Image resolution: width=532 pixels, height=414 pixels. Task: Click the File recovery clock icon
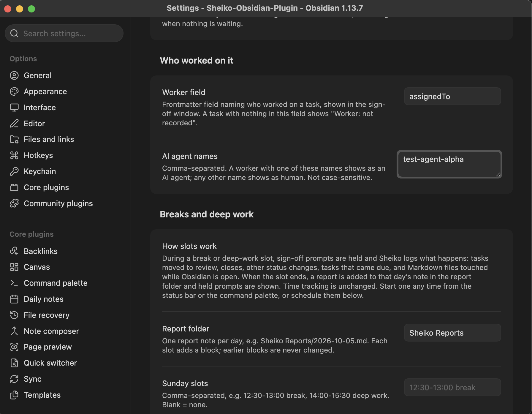tap(14, 315)
